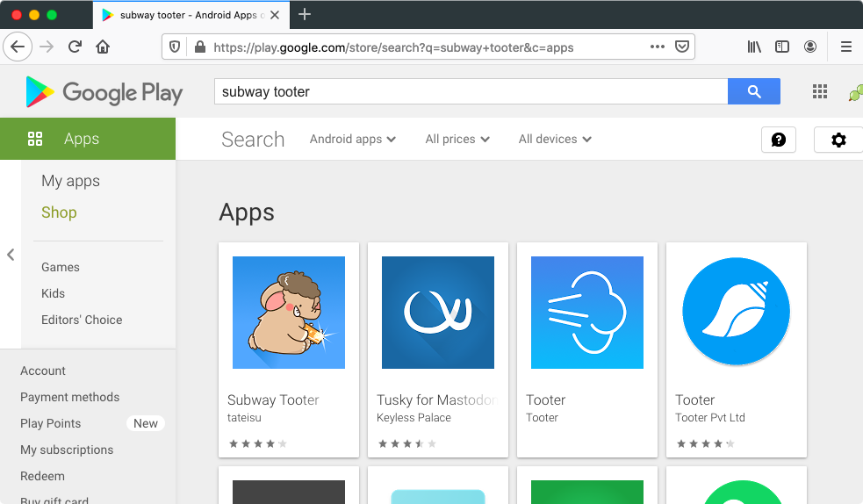
Task: Open Play Points
Action: [x=51, y=424]
